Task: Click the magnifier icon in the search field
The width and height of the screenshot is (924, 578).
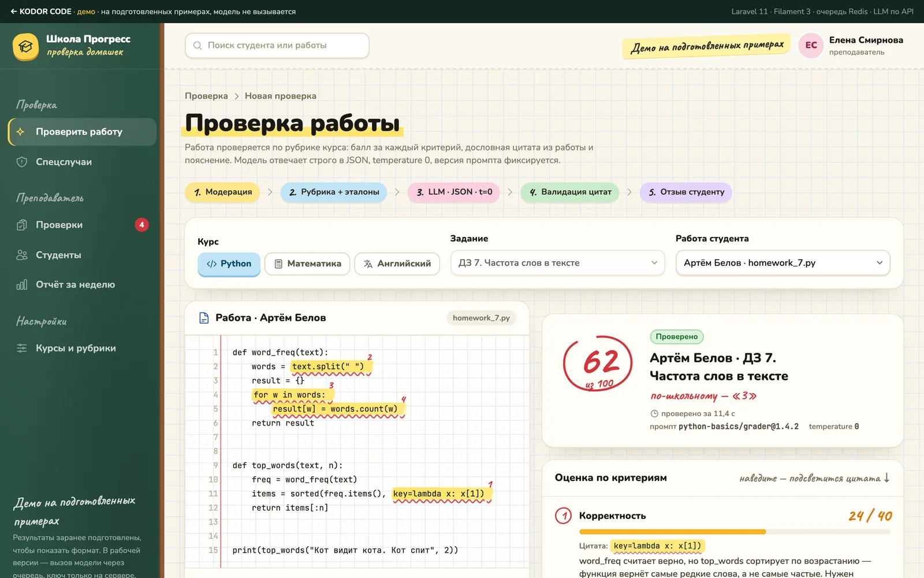Action: tap(198, 46)
